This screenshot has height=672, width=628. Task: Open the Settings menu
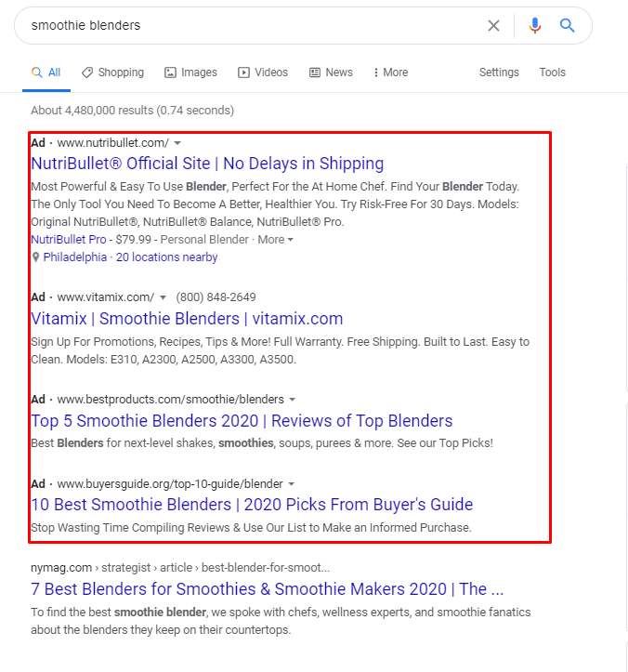click(x=499, y=72)
